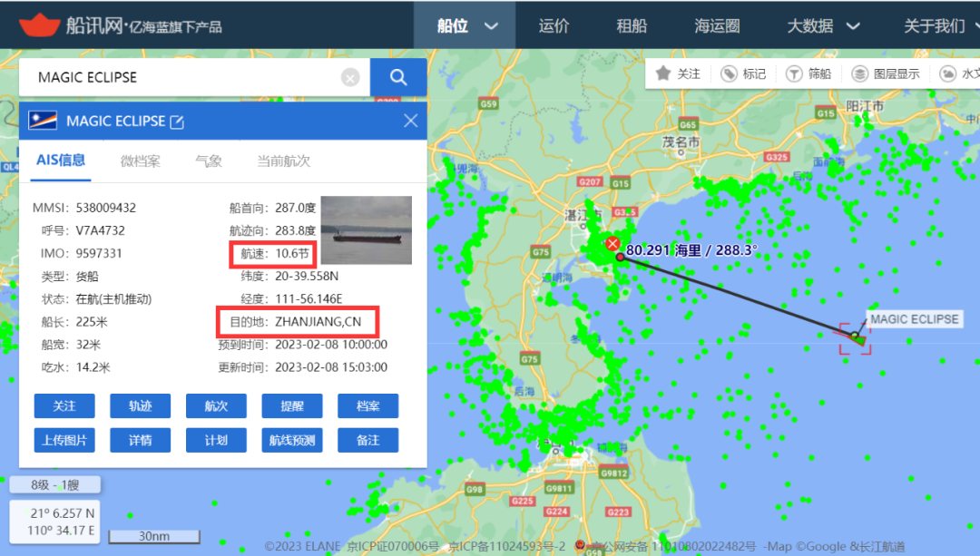Open the 大数据 dropdown
980x556 pixels.
[x=818, y=25]
